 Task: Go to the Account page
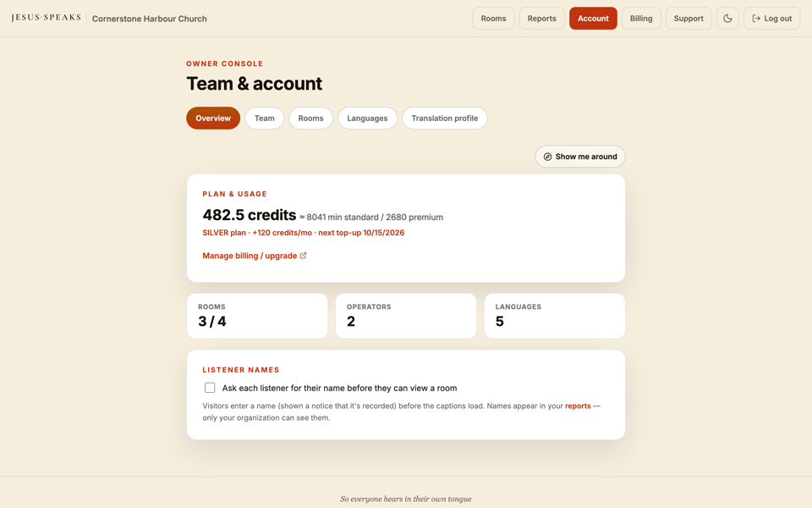593,18
